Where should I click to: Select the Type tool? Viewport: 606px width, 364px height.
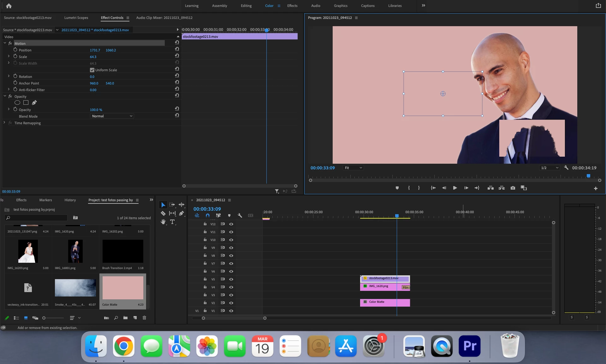tap(172, 222)
